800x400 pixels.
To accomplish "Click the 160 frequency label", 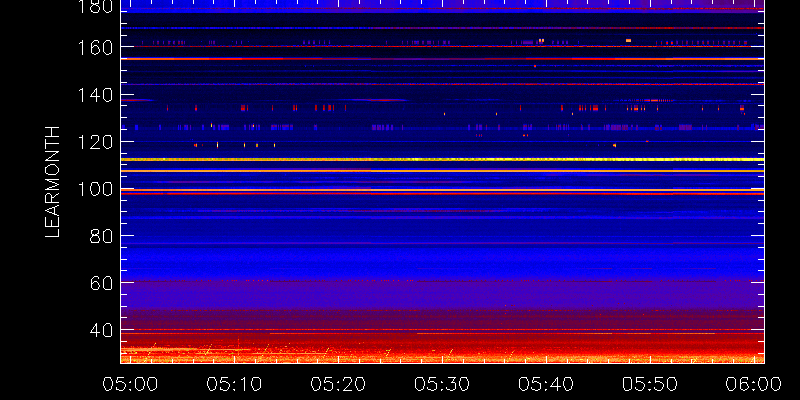I will click(x=96, y=47).
